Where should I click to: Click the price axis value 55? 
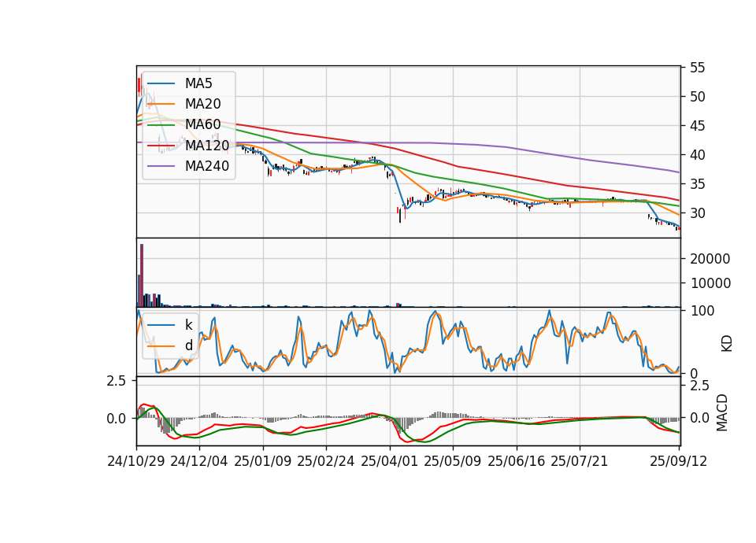[x=698, y=68]
